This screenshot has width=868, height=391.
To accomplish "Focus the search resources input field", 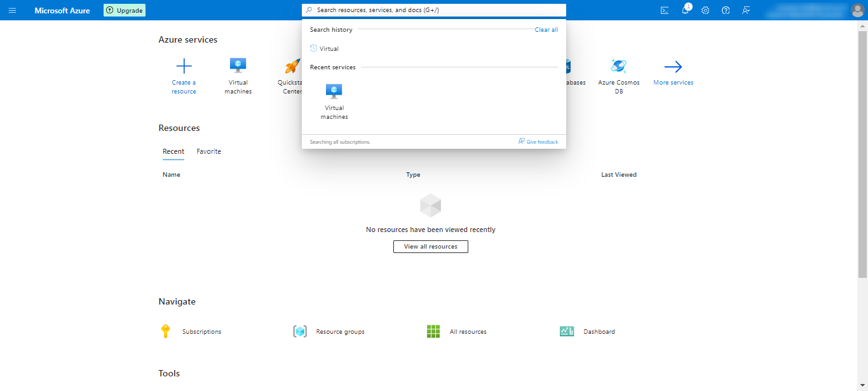I will [x=434, y=10].
